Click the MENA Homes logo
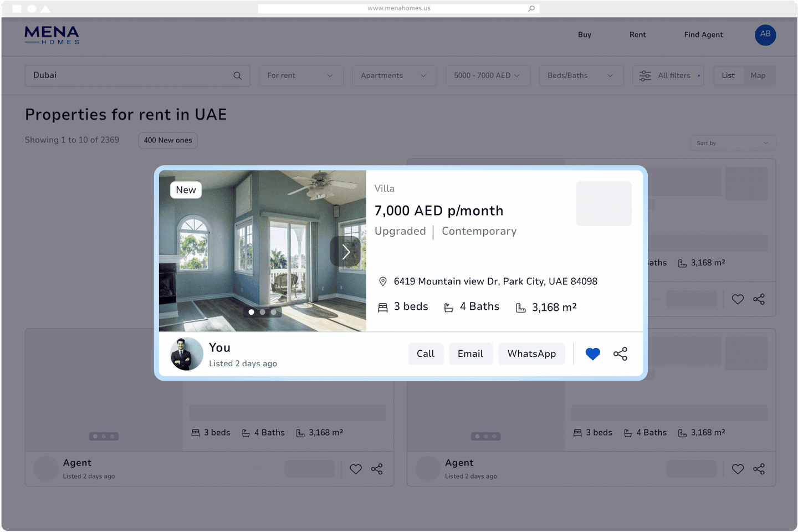 tap(52, 35)
